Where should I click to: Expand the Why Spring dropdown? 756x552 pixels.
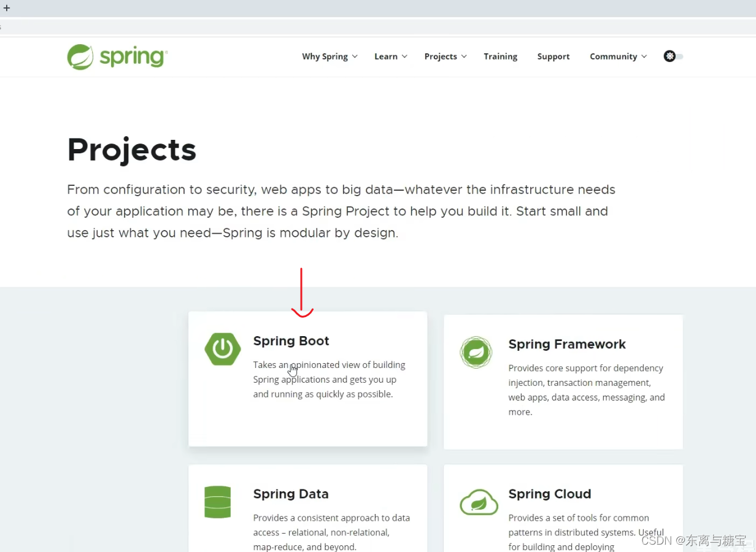click(325, 56)
